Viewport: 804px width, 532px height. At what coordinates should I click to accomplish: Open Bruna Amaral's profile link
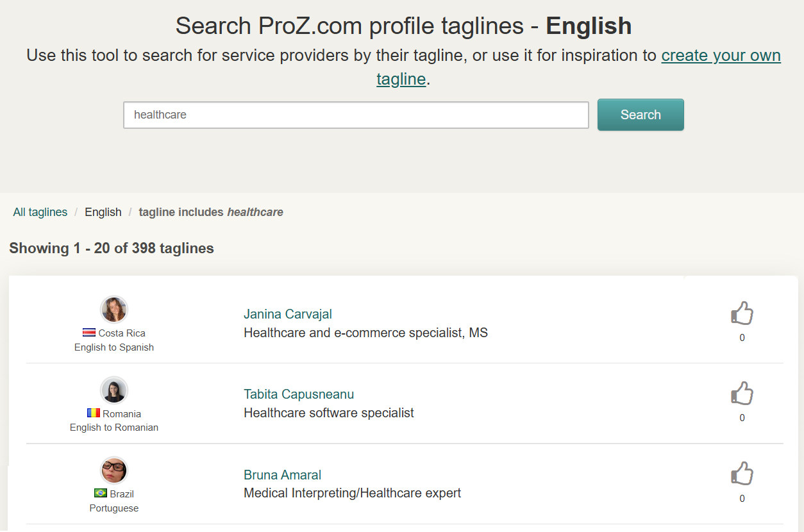tap(282, 475)
